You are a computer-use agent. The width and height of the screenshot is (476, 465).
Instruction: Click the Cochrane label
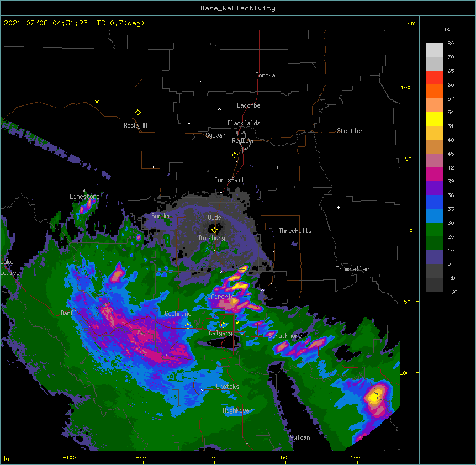[x=178, y=314]
